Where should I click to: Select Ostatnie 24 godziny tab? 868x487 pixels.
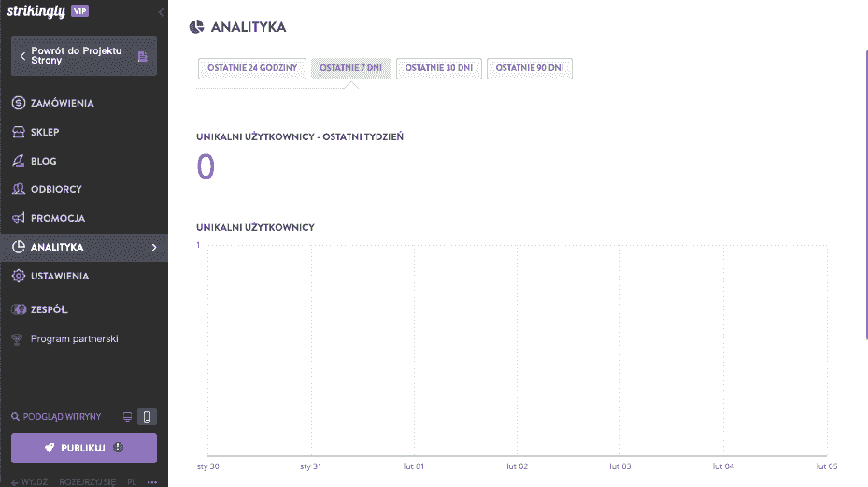pos(252,68)
